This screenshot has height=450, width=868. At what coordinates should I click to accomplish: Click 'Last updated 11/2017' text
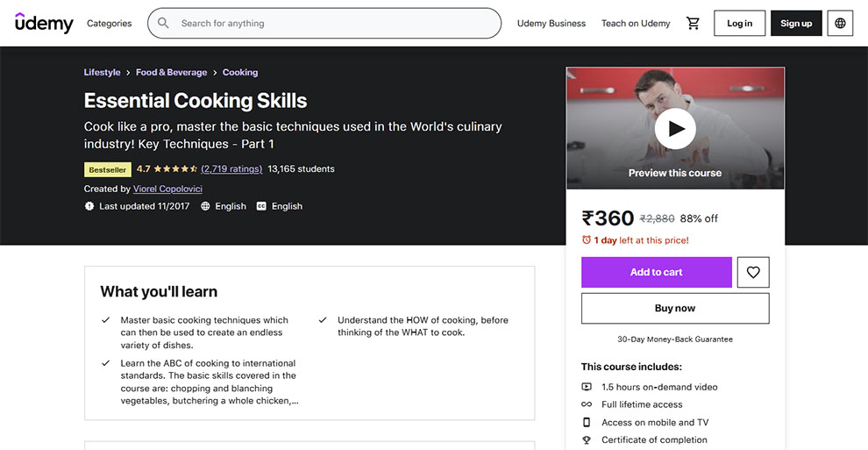[x=144, y=206]
